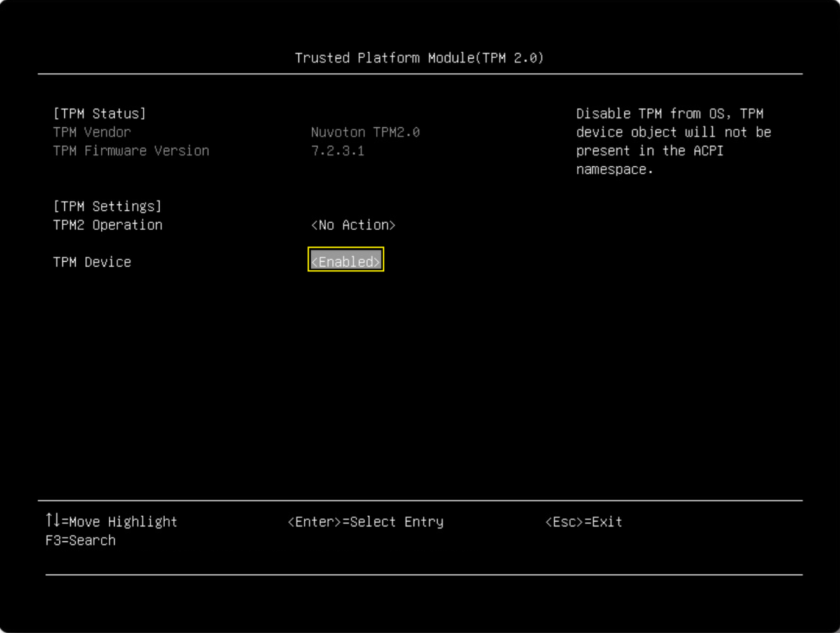Select the TPM2 Operation setting label
Image resolution: width=840 pixels, height=633 pixels.
(108, 225)
